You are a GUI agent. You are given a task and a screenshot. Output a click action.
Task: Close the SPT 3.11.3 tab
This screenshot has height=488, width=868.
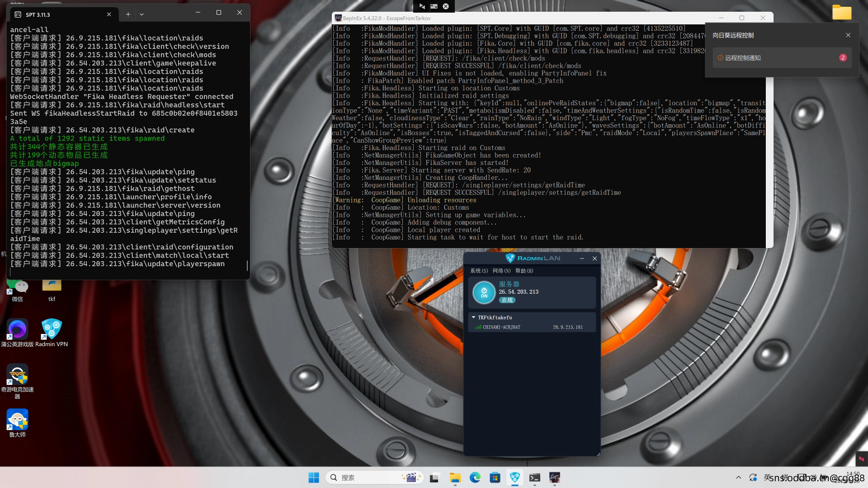pos(109,14)
